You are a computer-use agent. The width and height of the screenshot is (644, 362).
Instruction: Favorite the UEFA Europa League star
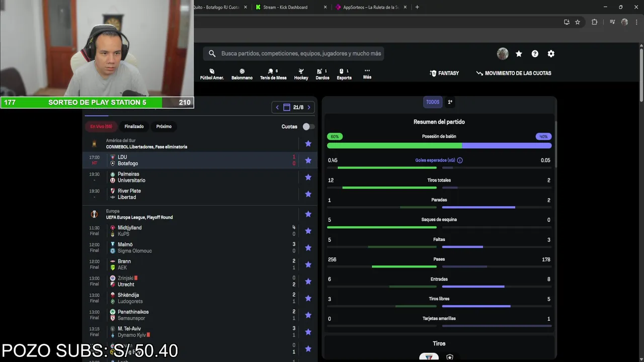tap(308, 214)
